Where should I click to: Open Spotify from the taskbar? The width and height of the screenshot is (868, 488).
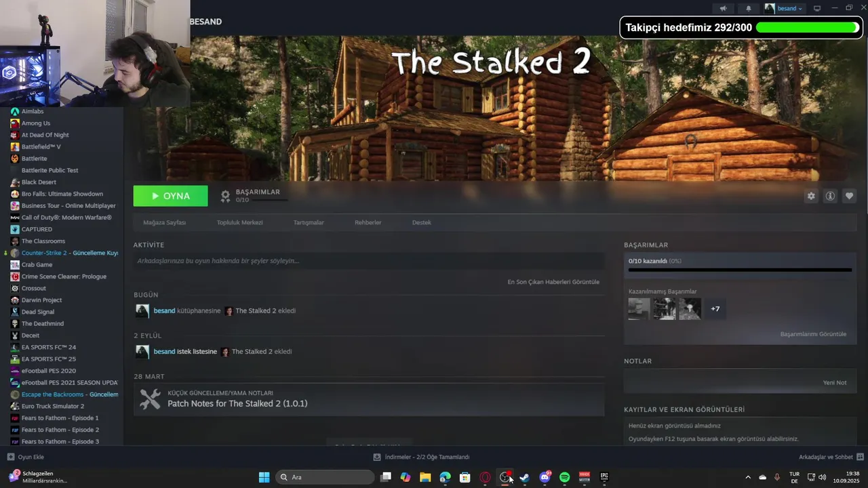(x=564, y=477)
